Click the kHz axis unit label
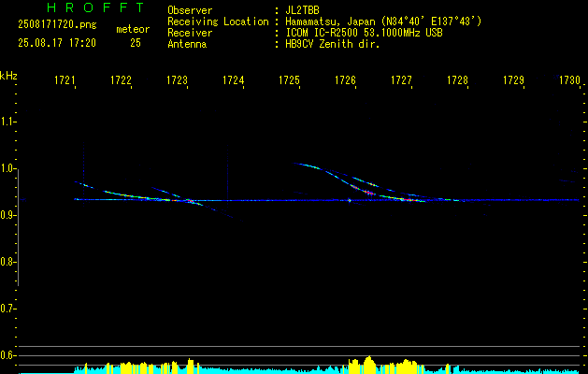The height and width of the screenshot is (374, 588). tap(8, 76)
